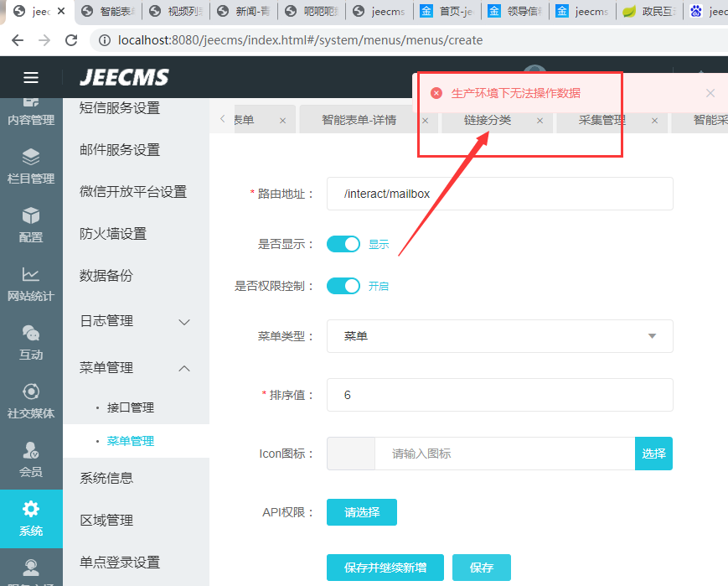Click the browser back arrow

coord(18,40)
